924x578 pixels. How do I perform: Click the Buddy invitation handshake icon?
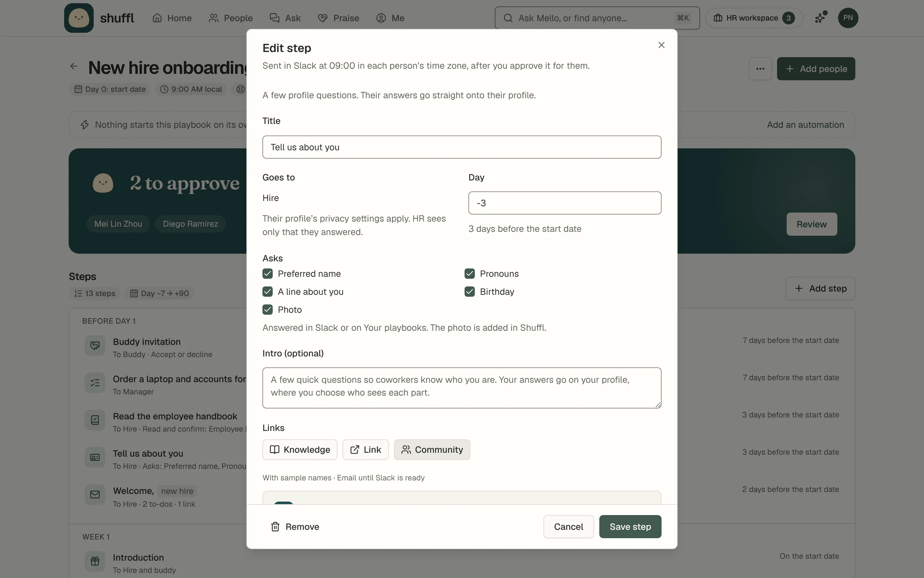(95, 346)
